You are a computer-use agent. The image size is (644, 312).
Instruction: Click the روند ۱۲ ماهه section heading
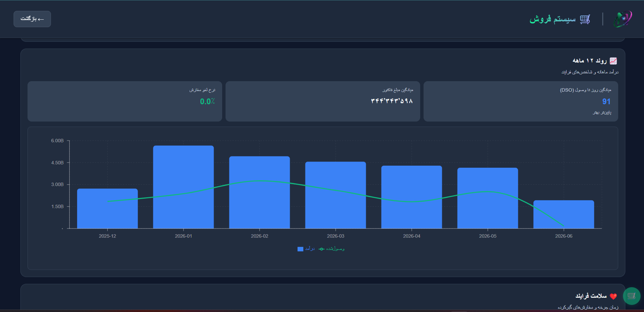click(590, 61)
